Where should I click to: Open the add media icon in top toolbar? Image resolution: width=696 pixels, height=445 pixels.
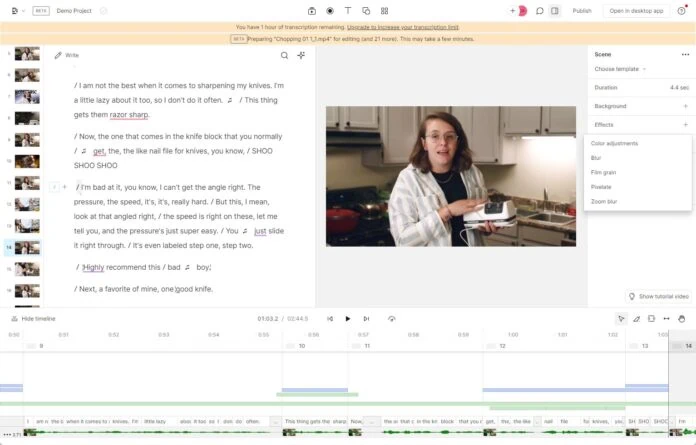312,11
